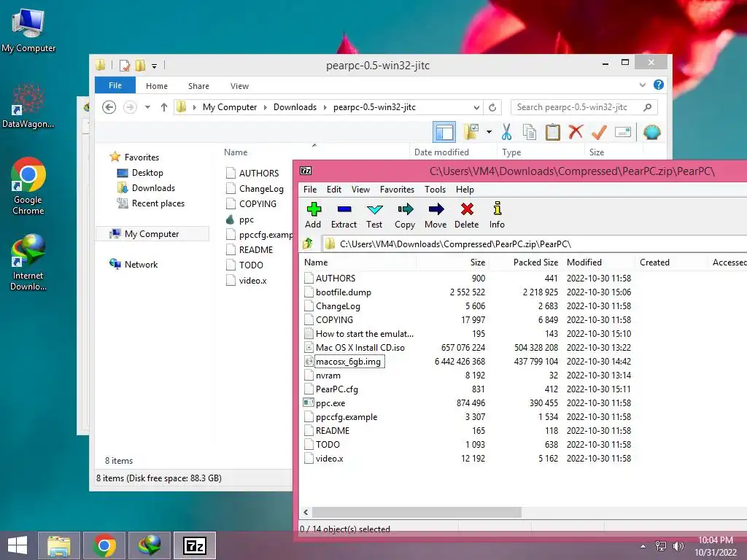Image resolution: width=747 pixels, height=560 pixels.
Task: Click the Search pearpc-0.5-win32-jitc field
Action: (584, 107)
